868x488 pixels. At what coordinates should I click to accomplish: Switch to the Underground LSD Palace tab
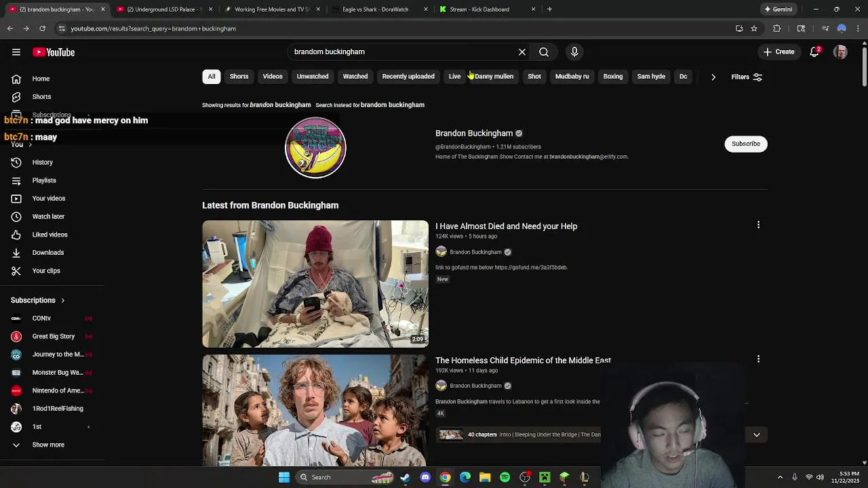pyautogui.click(x=164, y=9)
